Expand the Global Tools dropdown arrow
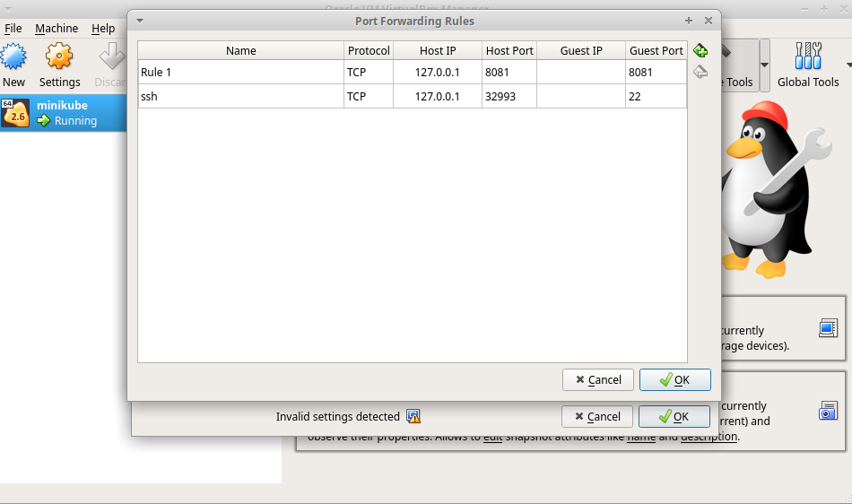This screenshot has width=852, height=504. (x=848, y=65)
